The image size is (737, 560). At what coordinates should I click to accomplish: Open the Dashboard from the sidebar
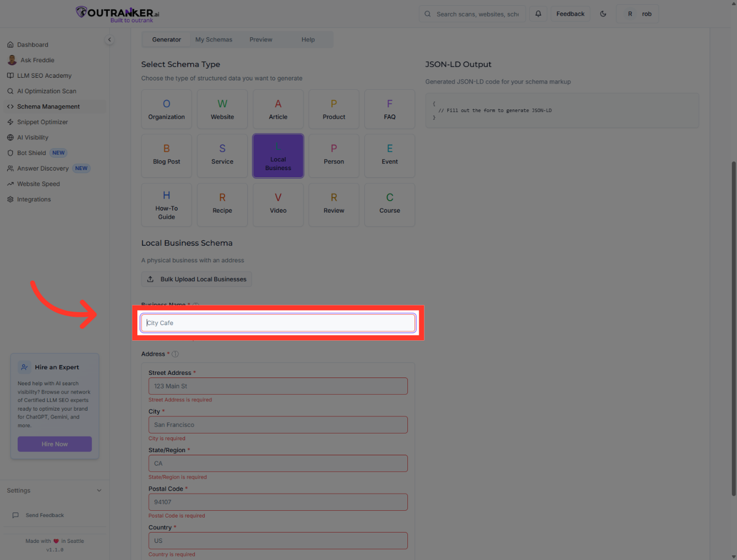click(x=33, y=45)
